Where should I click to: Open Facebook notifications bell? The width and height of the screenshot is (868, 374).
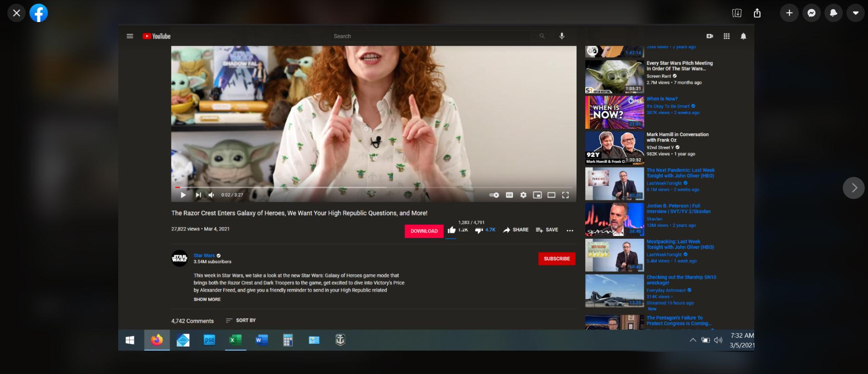tap(834, 13)
